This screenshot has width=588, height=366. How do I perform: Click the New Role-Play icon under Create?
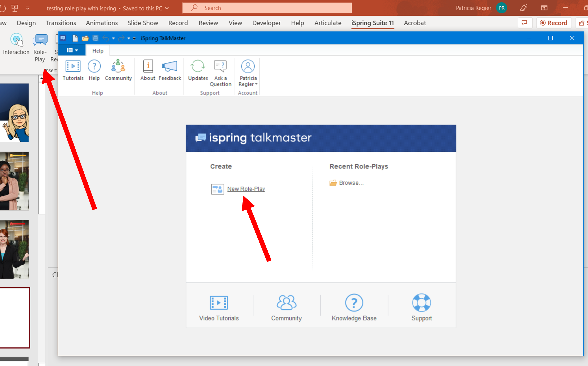point(217,189)
